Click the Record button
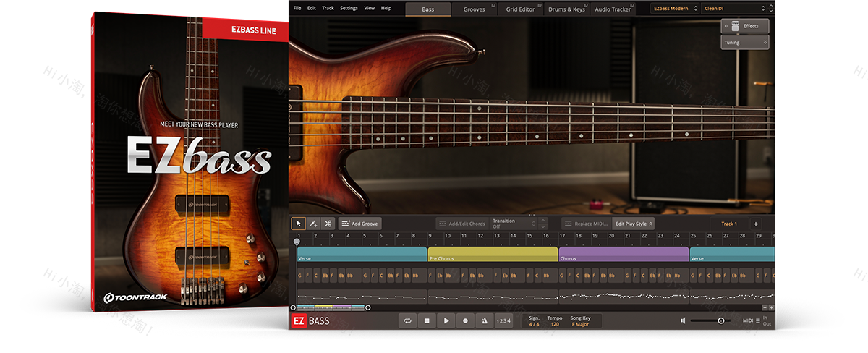Screen dimensions: 868x353 coord(465,320)
